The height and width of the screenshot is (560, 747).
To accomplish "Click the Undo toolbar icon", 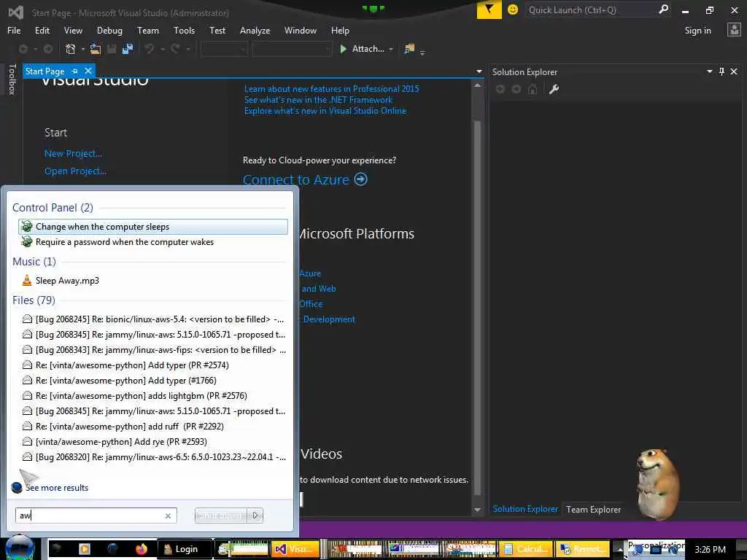I will tap(150, 49).
